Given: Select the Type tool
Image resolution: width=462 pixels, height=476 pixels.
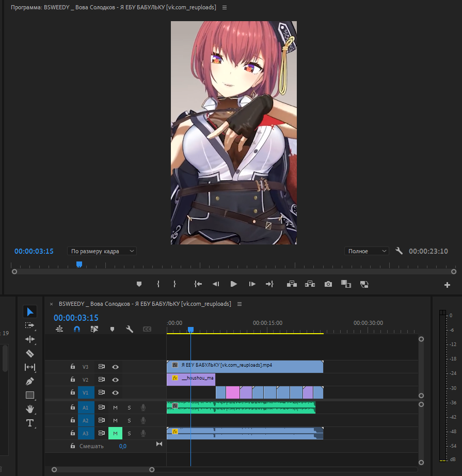Looking at the screenshot, I should [30, 423].
